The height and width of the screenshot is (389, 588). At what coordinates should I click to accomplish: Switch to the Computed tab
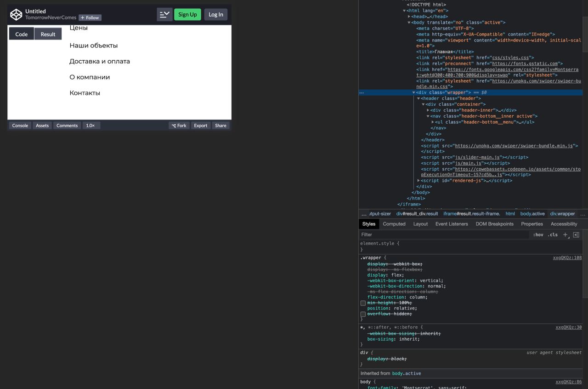pos(394,224)
